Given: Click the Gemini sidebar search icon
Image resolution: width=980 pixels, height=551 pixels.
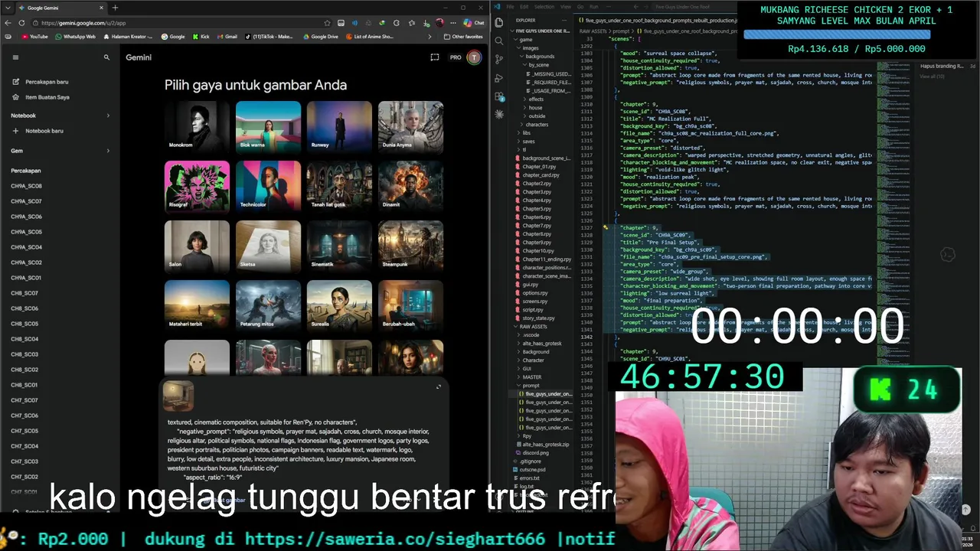Looking at the screenshot, I should (106, 57).
